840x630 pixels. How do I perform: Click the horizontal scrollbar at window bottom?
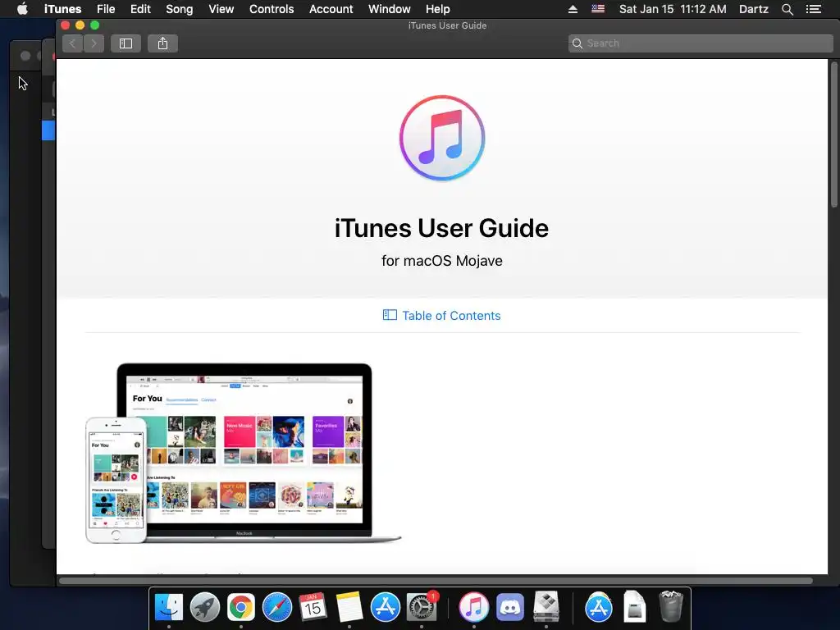point(436,581)
